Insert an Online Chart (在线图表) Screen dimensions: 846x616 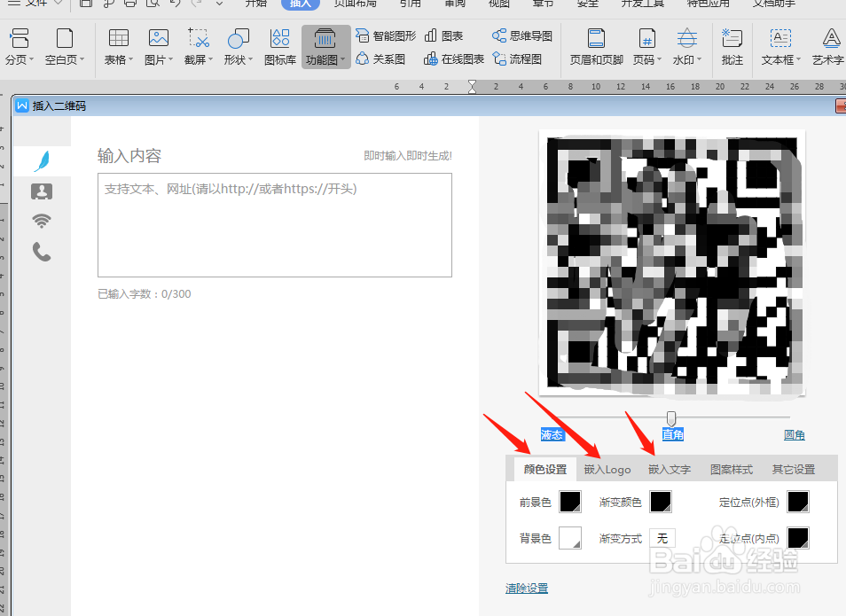454,58
